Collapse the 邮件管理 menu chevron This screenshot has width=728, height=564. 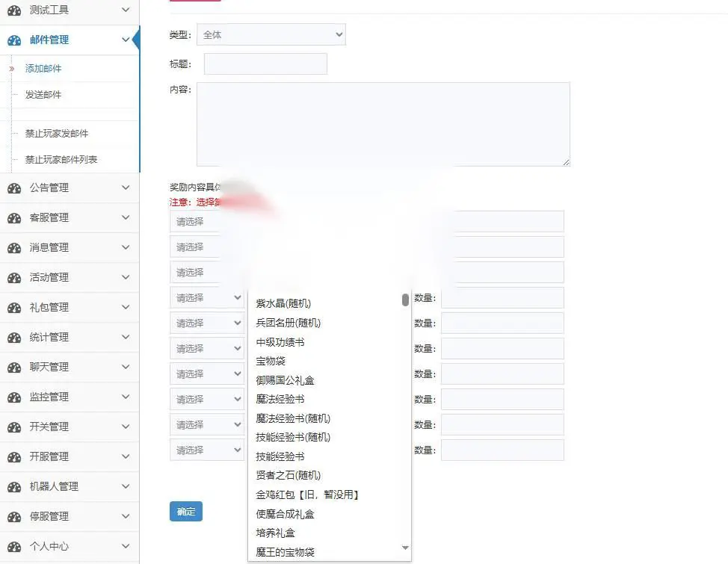[x=126, y=40]
